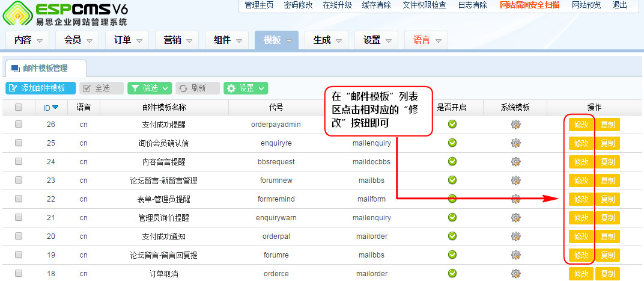Click 修改 for 支付成功提醒 row

tap(581, 125)
